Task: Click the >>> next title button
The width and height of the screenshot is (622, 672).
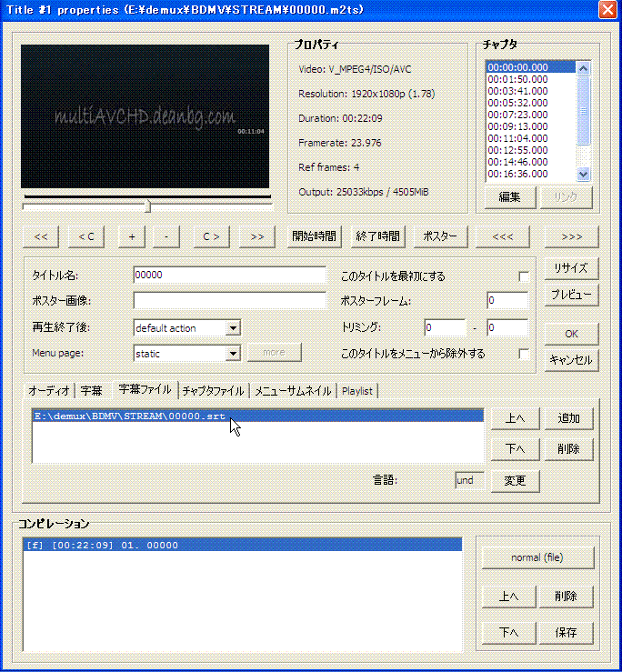Action: tap(571, 236)
